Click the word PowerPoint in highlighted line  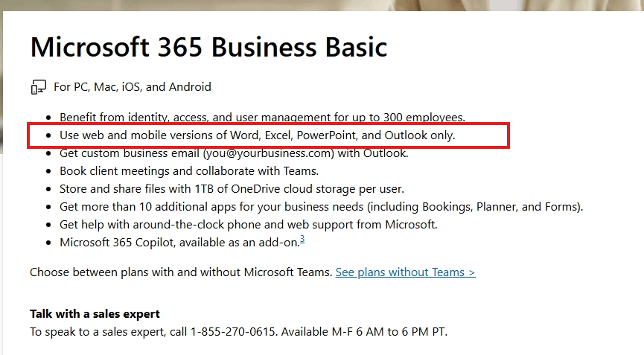click(328, 135)
